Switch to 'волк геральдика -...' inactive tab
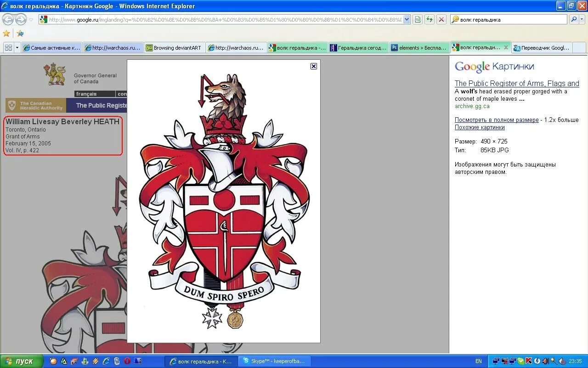Image resolution: width=588 pixels, height=368 pixels. [298, 48]
